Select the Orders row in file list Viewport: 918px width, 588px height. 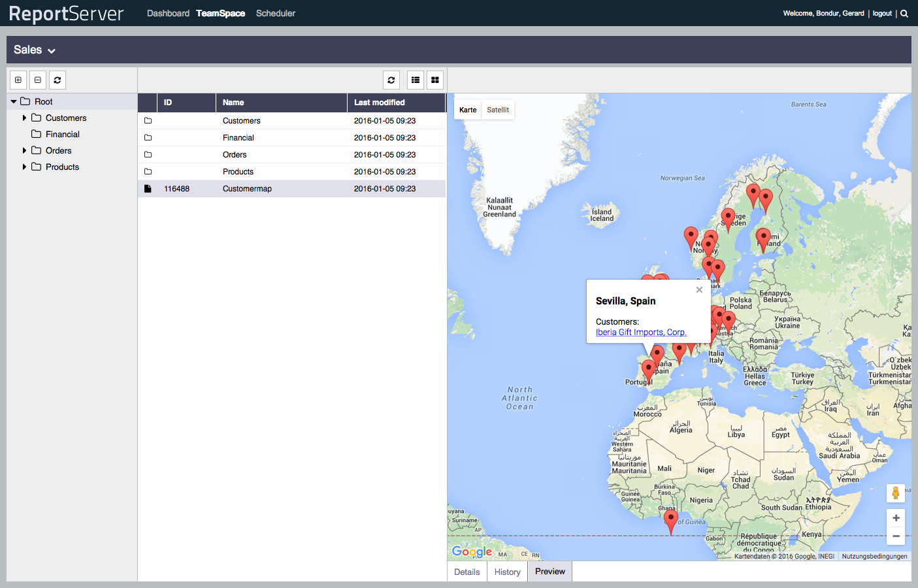[x=291, y=155]
